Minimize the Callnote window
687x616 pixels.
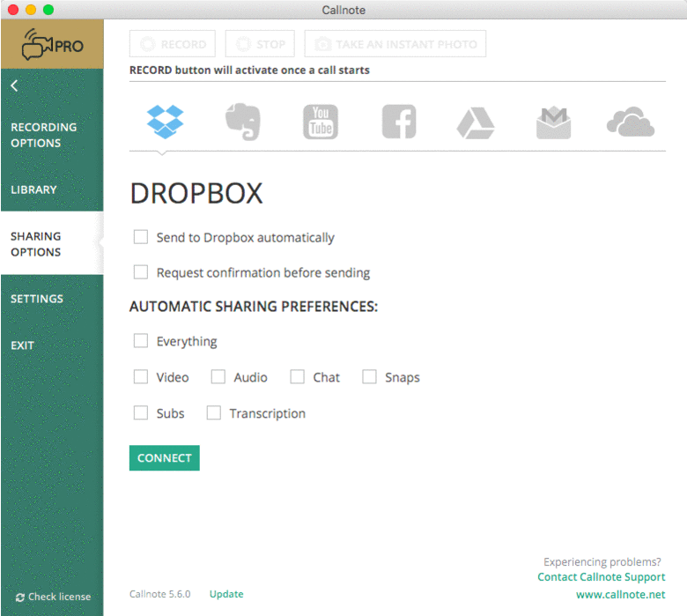point(31,10)
